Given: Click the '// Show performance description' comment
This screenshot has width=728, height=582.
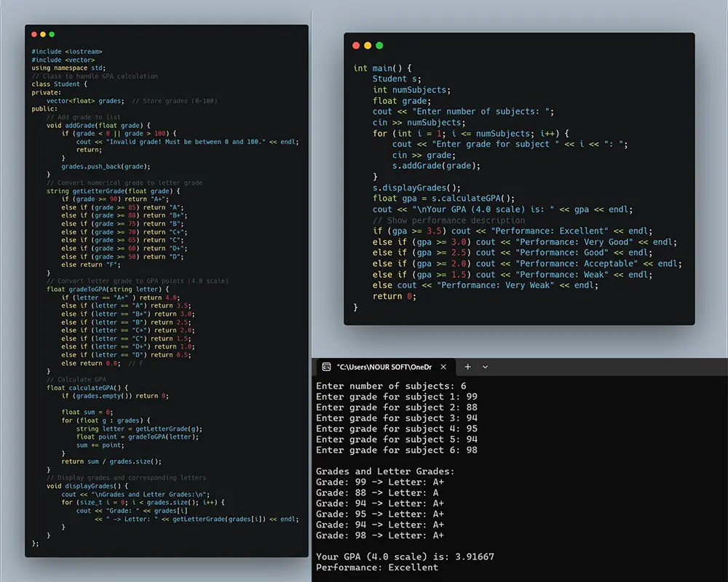Looking at the screenshot, I should 448,220.
